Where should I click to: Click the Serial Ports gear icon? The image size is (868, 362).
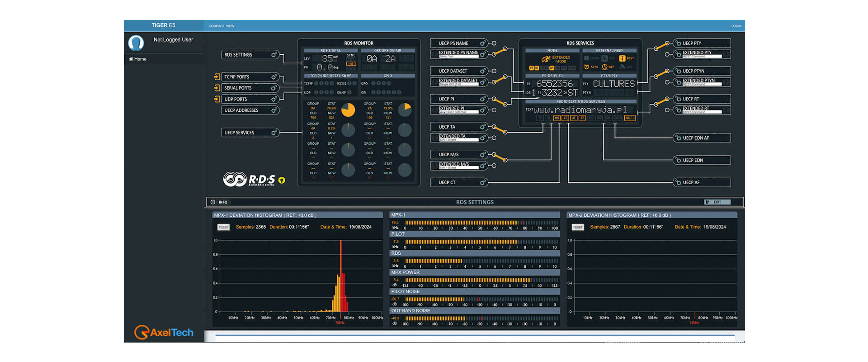click(274, 88)
